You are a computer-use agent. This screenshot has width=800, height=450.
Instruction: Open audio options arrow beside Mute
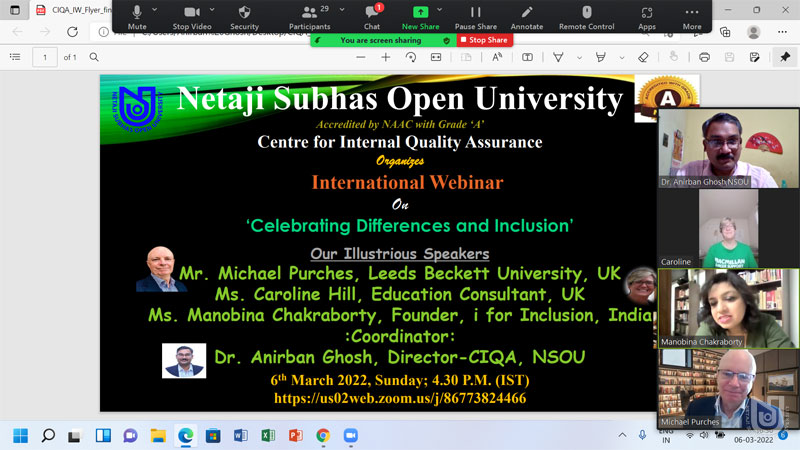click(x=155, y=10)
